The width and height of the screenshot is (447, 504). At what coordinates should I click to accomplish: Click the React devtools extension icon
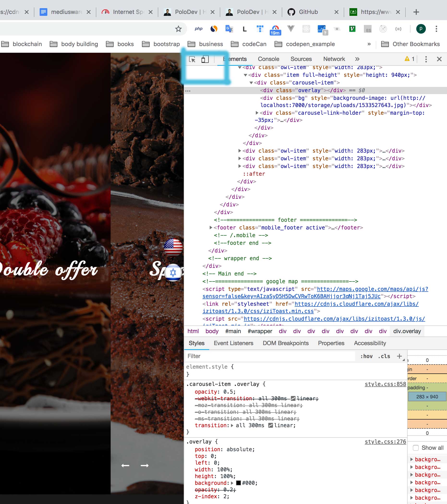(x=306, y=29)
